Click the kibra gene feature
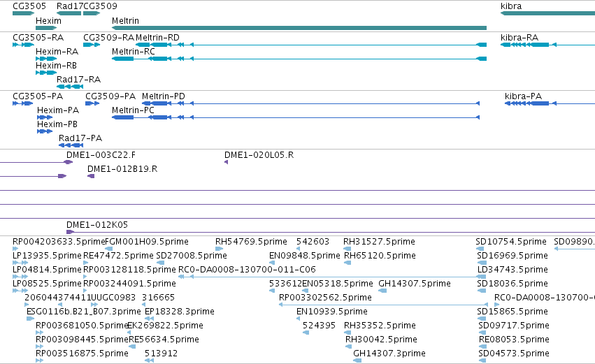 [x=547, y=13]
